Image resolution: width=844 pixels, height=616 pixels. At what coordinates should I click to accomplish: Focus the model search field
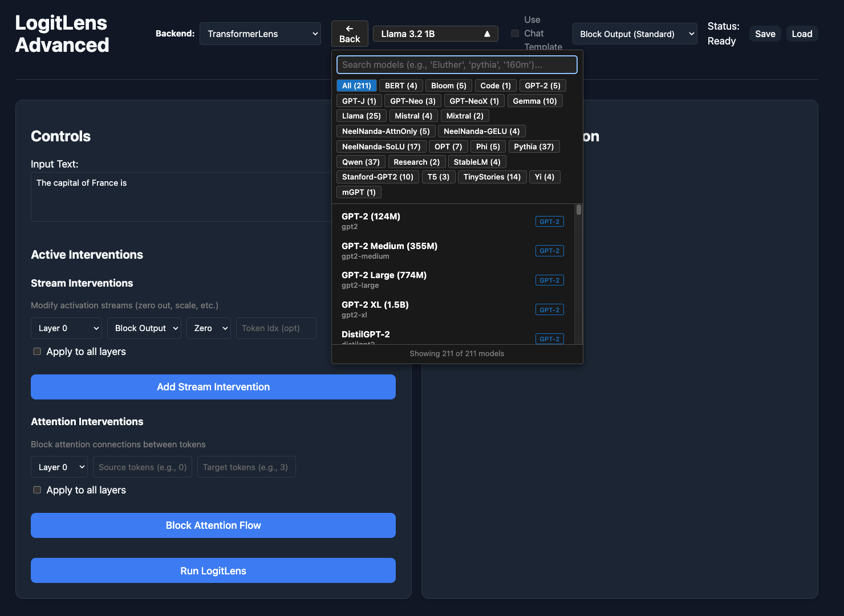click(x=457, y=65)
